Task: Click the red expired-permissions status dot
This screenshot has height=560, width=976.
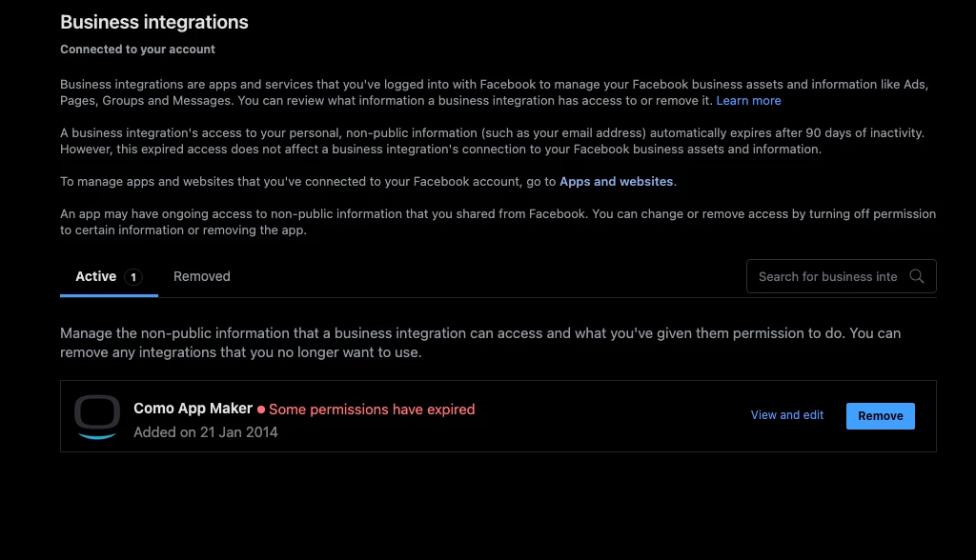Action: pos(261,410)
